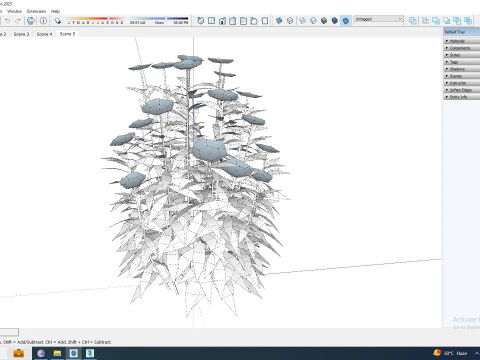The image size is (480, 360).
Task: Switch to Back view icon
Action: point(243,21)
